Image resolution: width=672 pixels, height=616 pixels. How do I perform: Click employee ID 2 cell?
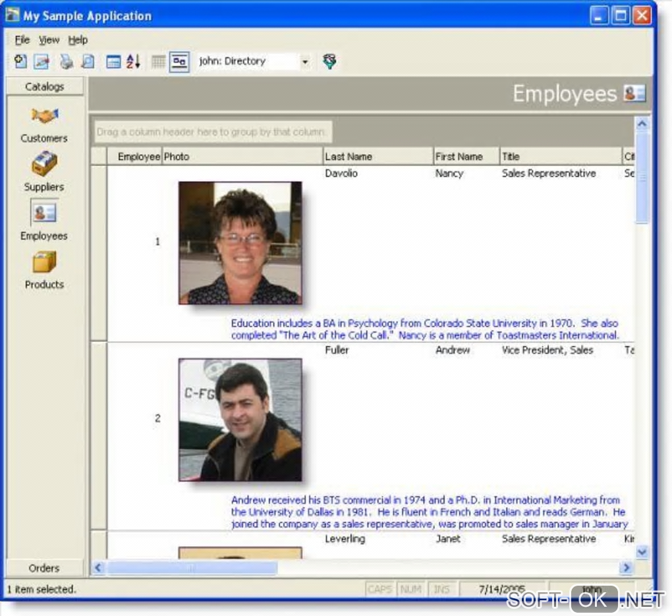(157, 418)
